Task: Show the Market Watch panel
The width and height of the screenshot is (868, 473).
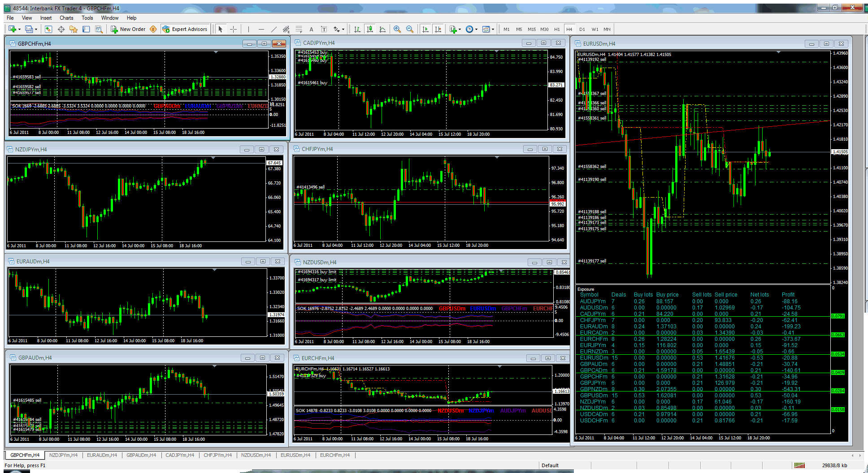Action: click(48, 29)
